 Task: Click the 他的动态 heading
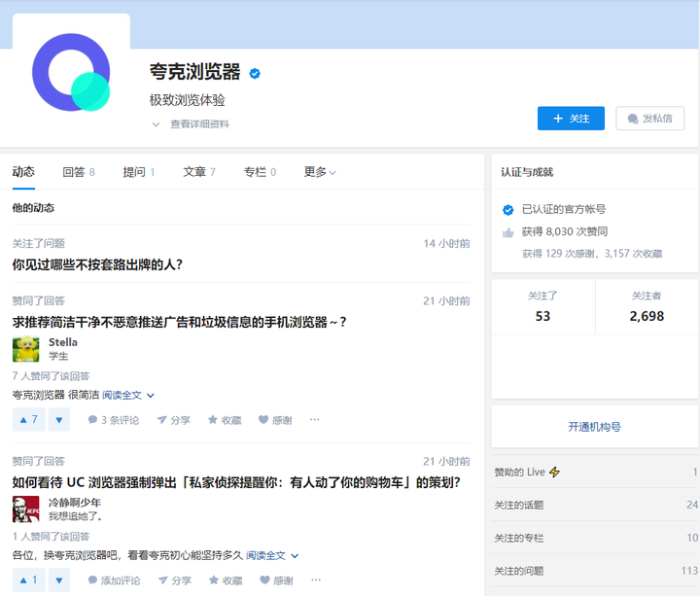pyautogui.click(x=33, y=208)
